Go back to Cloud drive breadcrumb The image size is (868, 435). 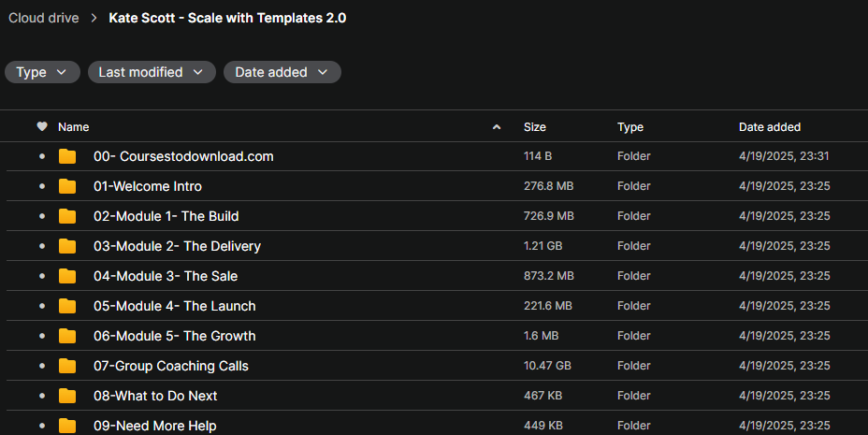(x=44, y=19)
